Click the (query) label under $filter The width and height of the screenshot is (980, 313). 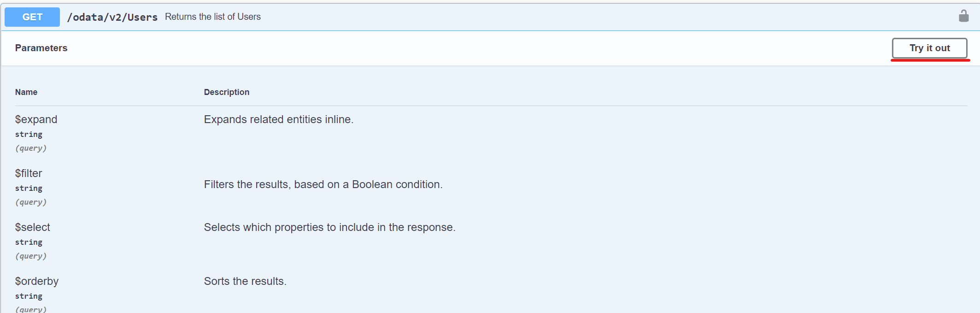tap(31, 202)
